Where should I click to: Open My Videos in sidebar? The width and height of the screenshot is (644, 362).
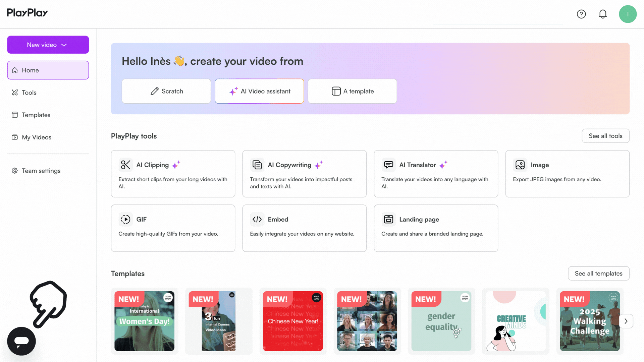click(x=48, y=137)
